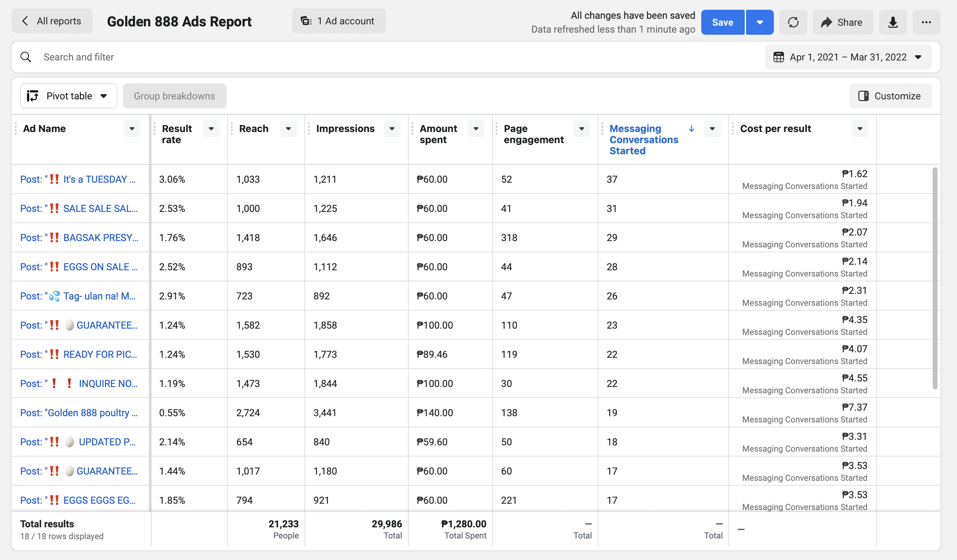Click the calendar icon in date range
Viewport: 957px width, 560px height.
[x=778, y=57]
